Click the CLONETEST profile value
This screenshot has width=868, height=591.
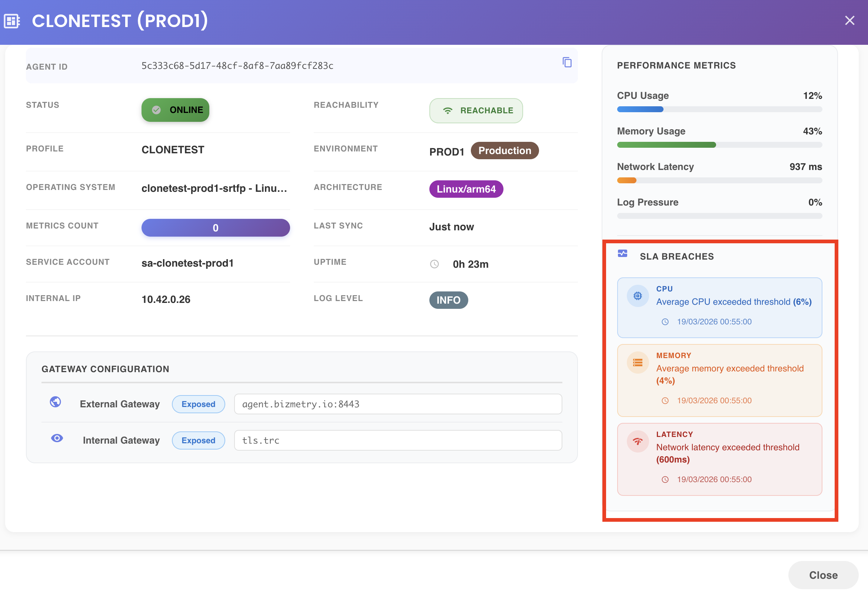pyautogui.click(x=173, y=150)
